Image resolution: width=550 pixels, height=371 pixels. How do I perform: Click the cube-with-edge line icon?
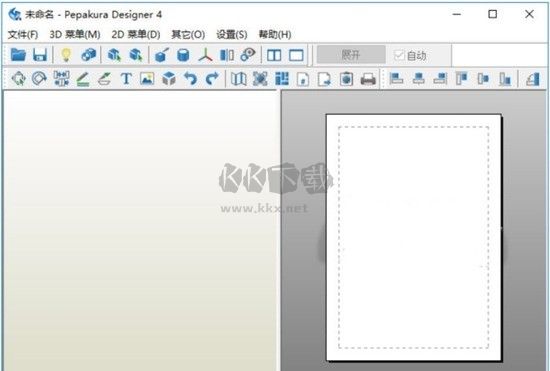pos(162,55)
